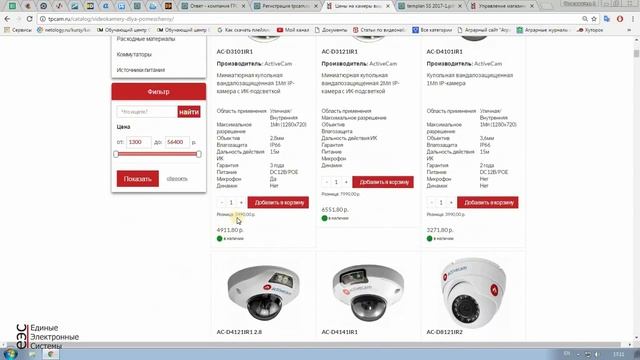Viewport: 640px width, 360px height.
Task: Open the Статьи по видеонаб bookmark
Action: point(379,30)
